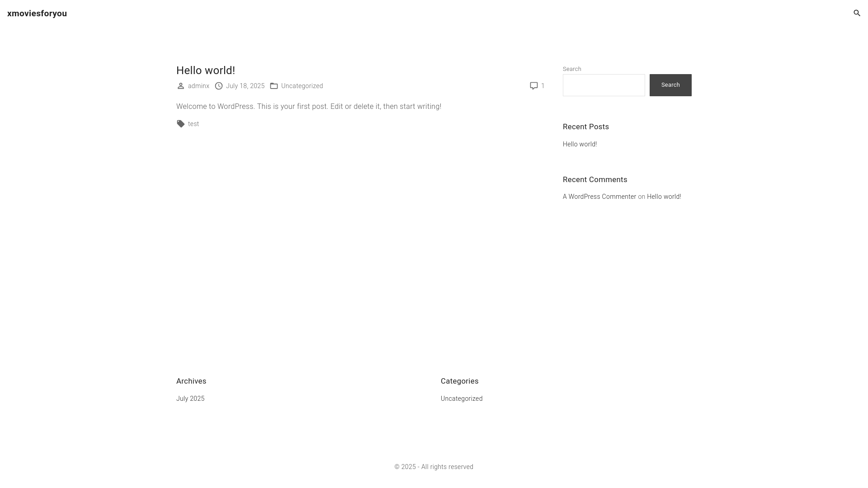Click the clock icon beside July 18, 2025
The image size is (868, 488).
point(219,86)
